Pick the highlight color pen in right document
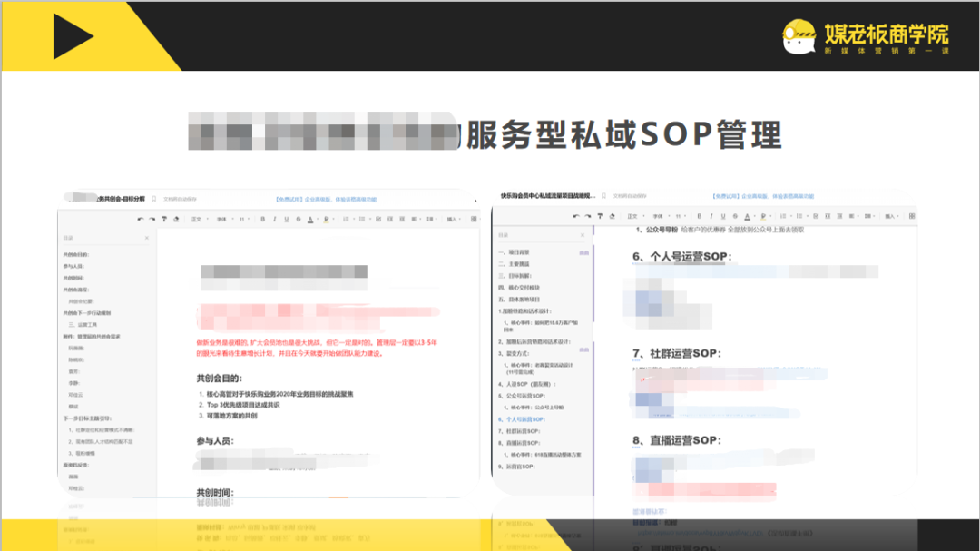 point(763,216)
